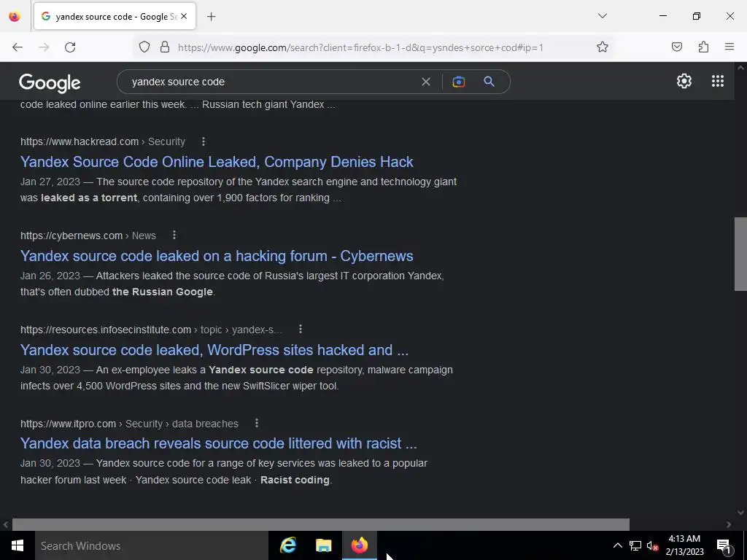This screenshot has width=747, height=560.
Task: Click the forward navigation arrow
Action: click(x=44, y=47)
